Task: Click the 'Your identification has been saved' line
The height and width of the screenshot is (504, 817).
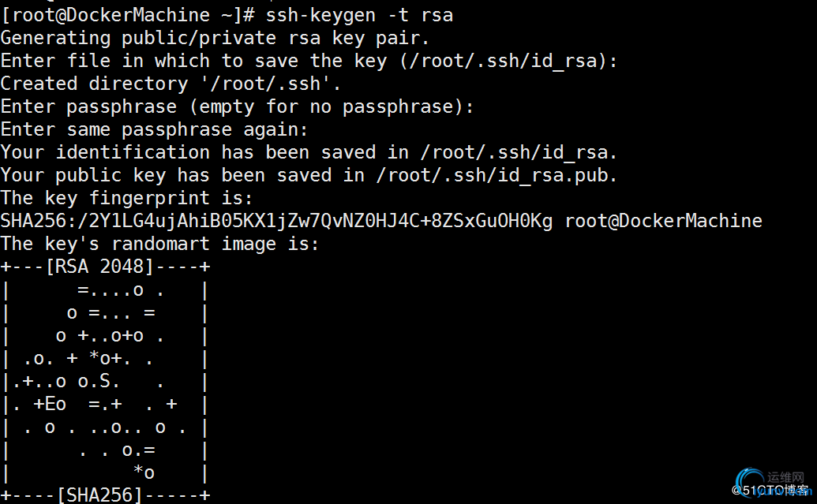Action: [x=309, y=152]
